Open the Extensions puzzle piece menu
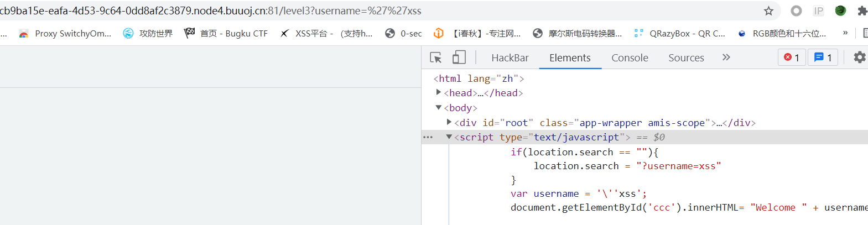868x225 pixels. (862, 11)
